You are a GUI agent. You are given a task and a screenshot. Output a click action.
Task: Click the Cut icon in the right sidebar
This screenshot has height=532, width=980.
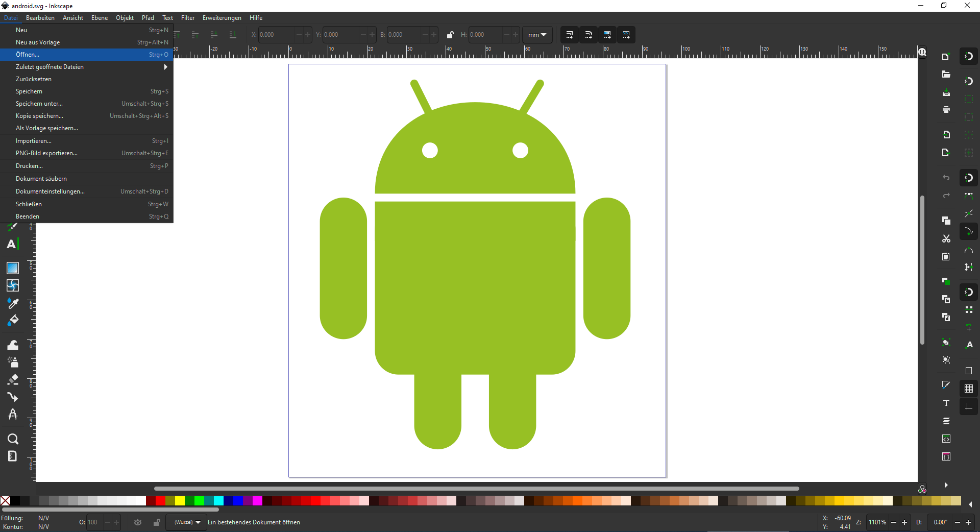coord(946,238)
